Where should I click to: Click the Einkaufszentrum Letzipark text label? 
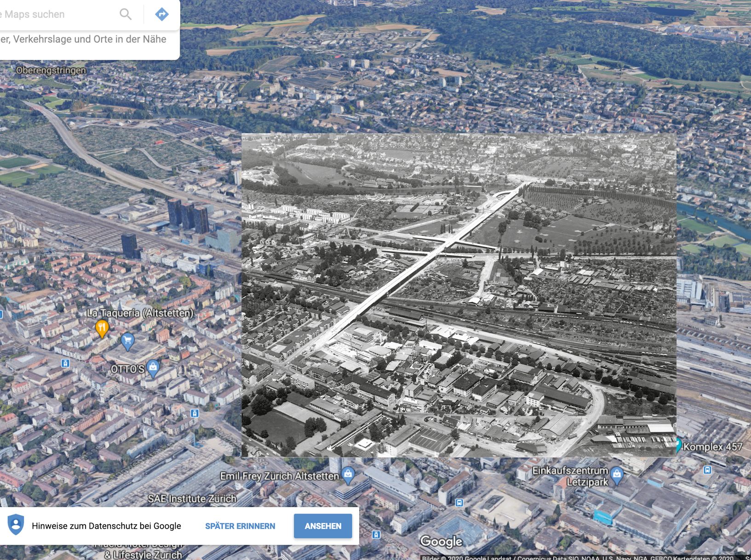click(x=570, y=476)
